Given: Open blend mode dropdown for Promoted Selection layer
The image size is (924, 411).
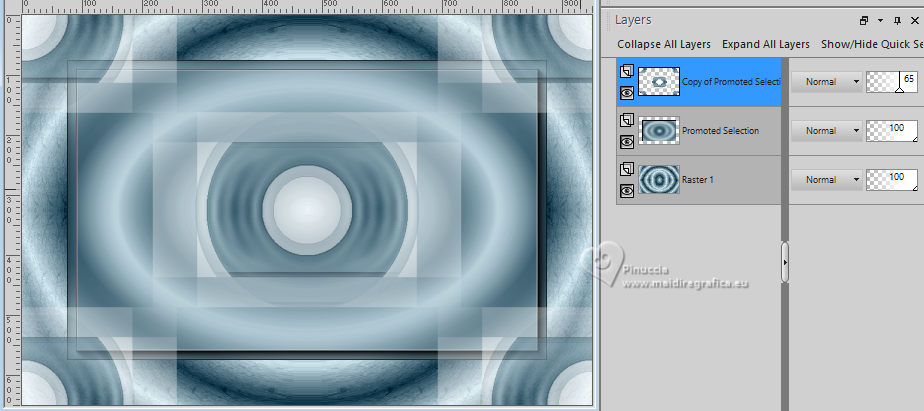Looking at the screenshot, I should [826, 131].
